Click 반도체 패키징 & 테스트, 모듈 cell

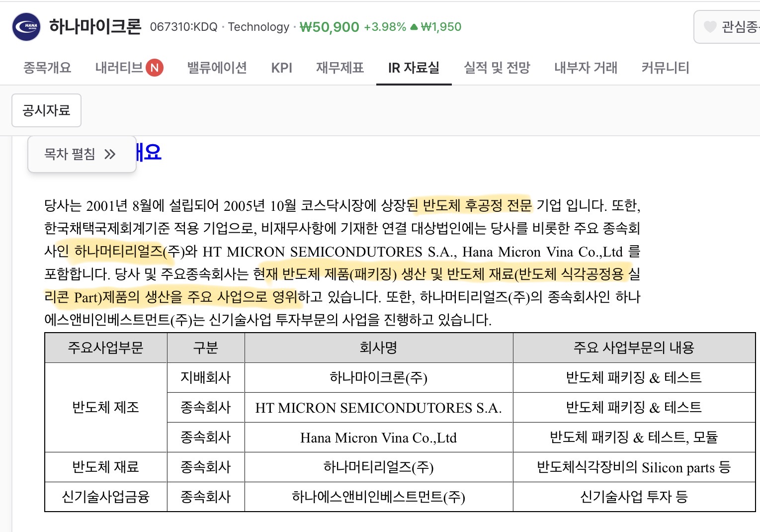click(x=634, y=438)
